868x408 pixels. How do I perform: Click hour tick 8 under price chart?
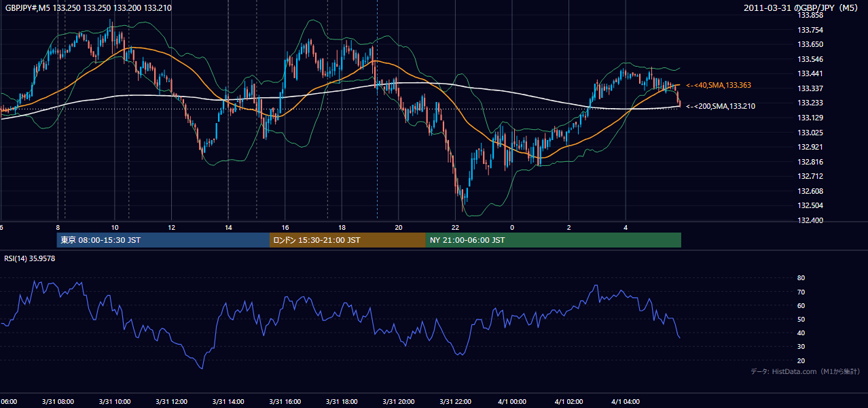pos(58,227)
